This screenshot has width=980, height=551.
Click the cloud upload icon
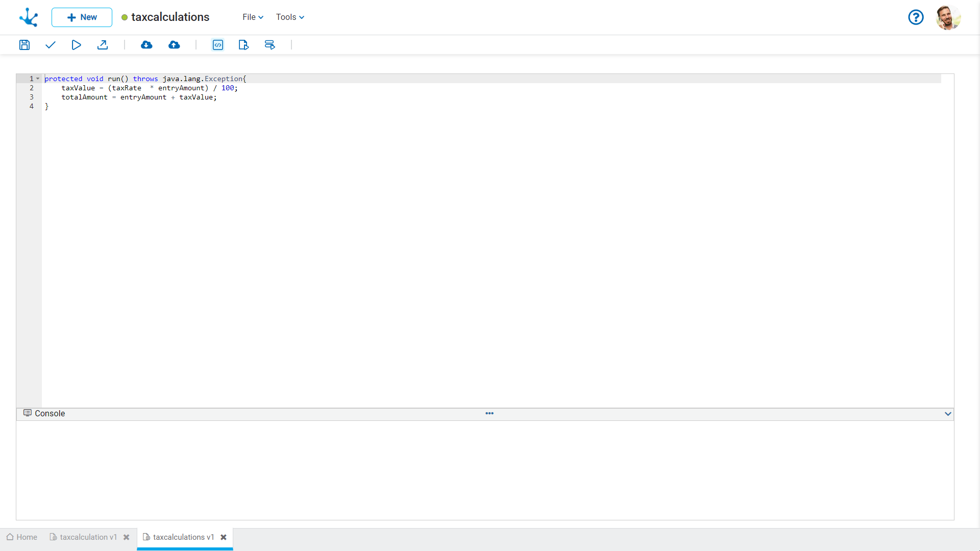[174, 45]
